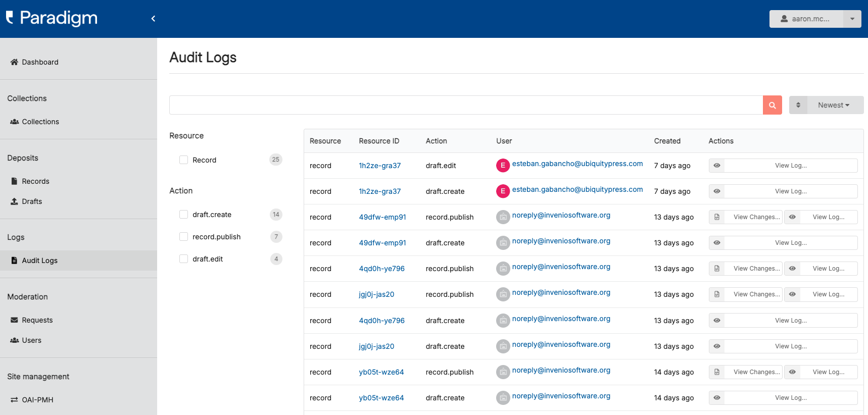The height and width of the screenshot is (415, 868).
Task: Toggle sort direction arrows button
Action: point(798,105)
